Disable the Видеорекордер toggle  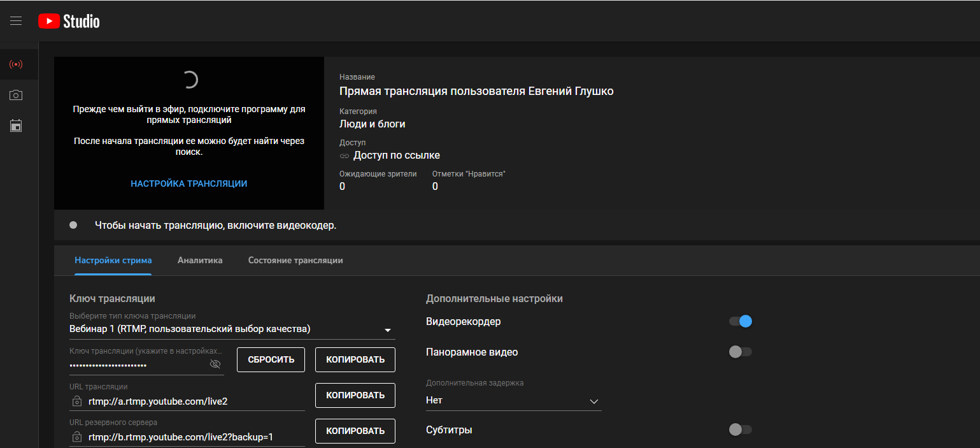point(741,321)
